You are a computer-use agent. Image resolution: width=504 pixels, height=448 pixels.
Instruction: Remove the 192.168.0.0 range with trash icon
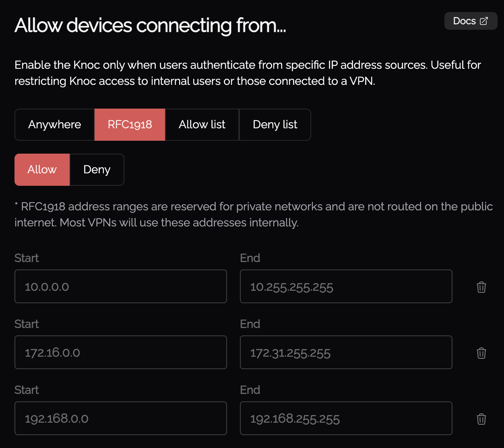coord(481,419)
